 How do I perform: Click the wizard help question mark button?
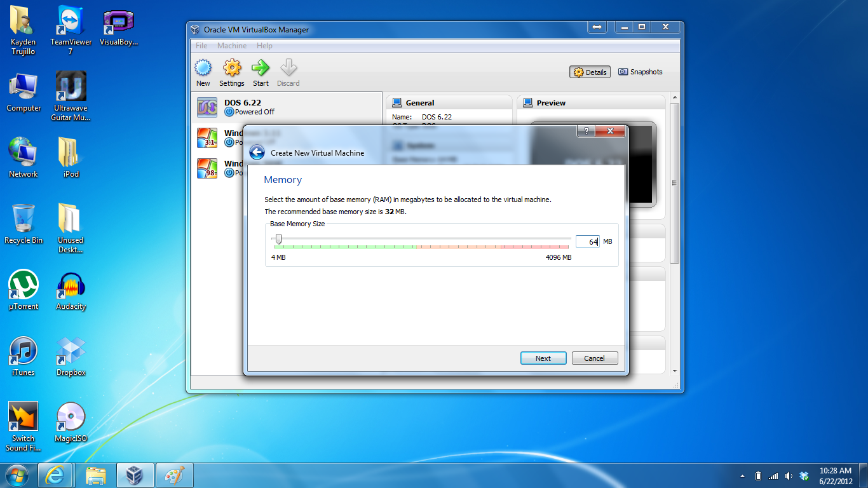(x=586, y=131)
